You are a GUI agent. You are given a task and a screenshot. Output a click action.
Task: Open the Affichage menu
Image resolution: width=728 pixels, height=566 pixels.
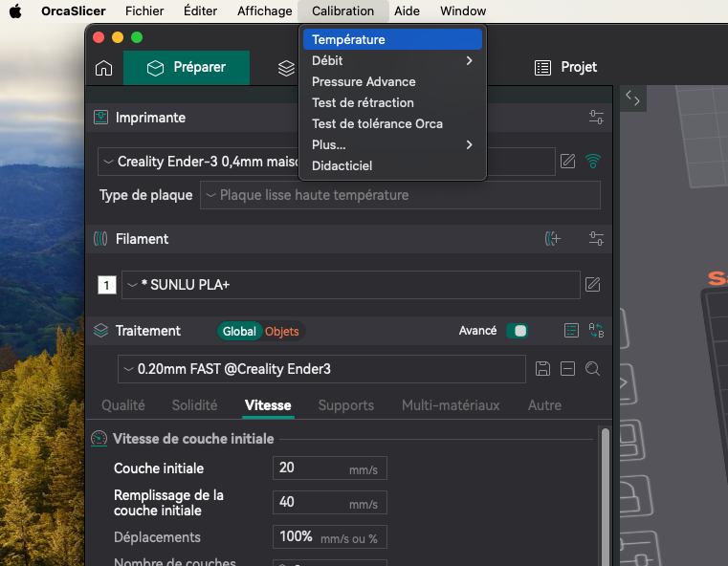(x=265, y=11)
